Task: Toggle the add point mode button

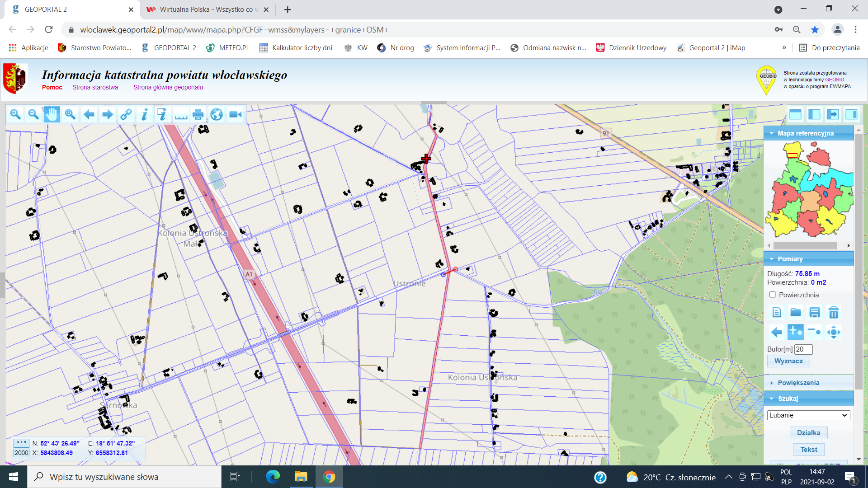Action: pos(795,332)
